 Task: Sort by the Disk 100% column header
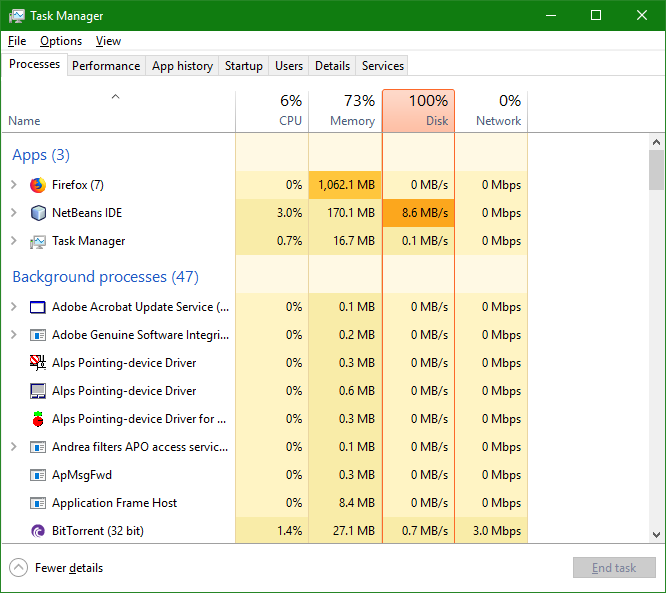(x=418, y=111)
